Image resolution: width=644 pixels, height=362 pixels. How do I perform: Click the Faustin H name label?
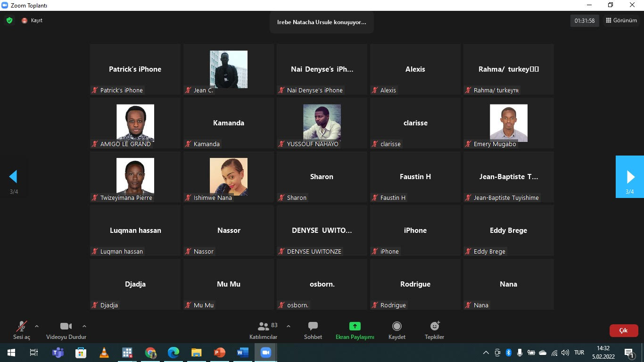pos(393,197)
